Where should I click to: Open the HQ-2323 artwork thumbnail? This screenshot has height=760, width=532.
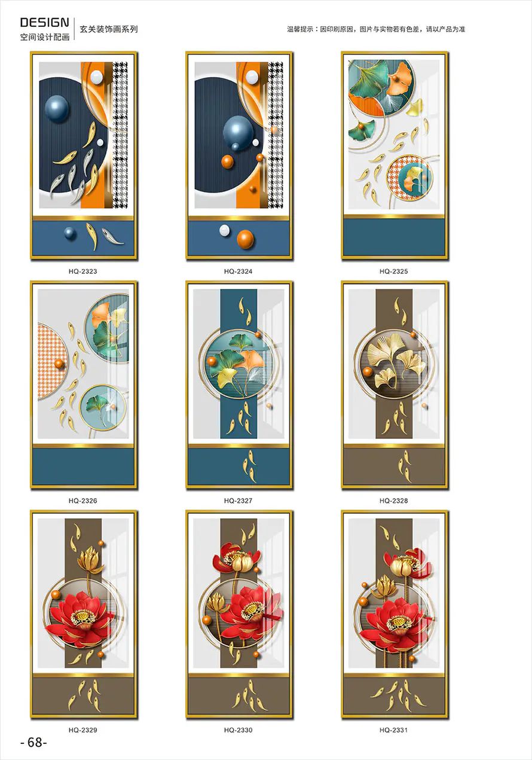(84, 155)
